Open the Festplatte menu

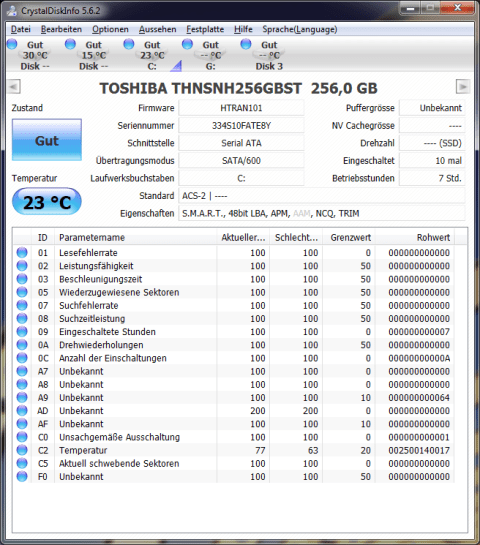coord(205,29)
